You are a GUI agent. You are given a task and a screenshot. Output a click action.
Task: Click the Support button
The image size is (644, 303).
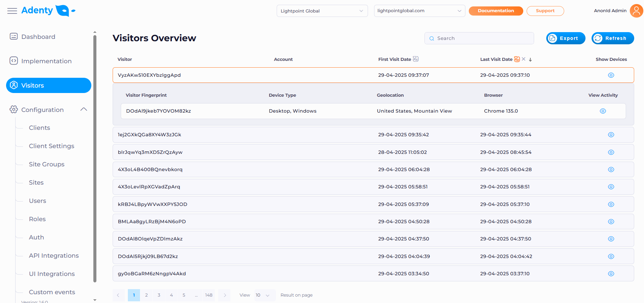click(545, 11)
